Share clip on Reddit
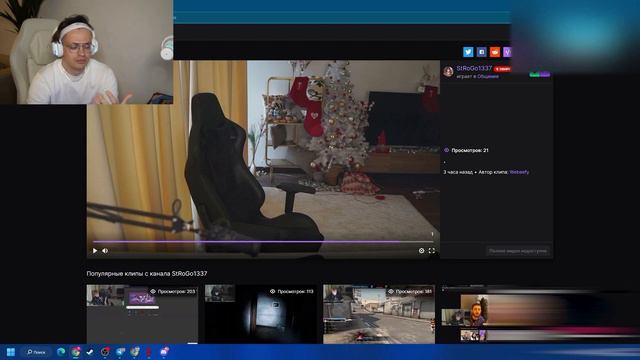This screenshot has width=640, height=360. click(495, 52)
